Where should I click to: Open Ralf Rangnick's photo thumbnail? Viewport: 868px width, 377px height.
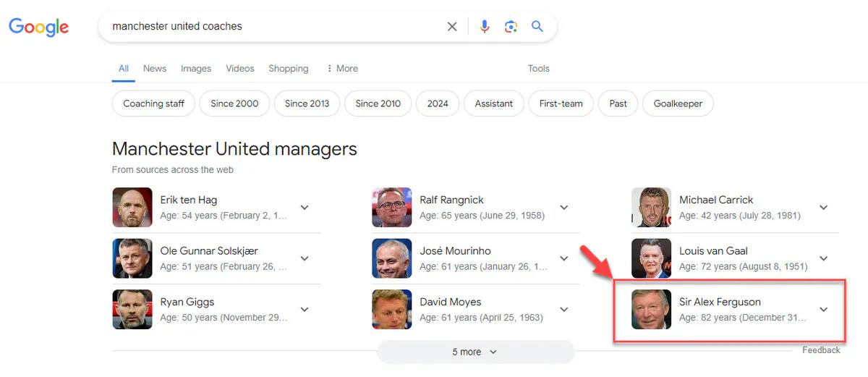[392, 208]
